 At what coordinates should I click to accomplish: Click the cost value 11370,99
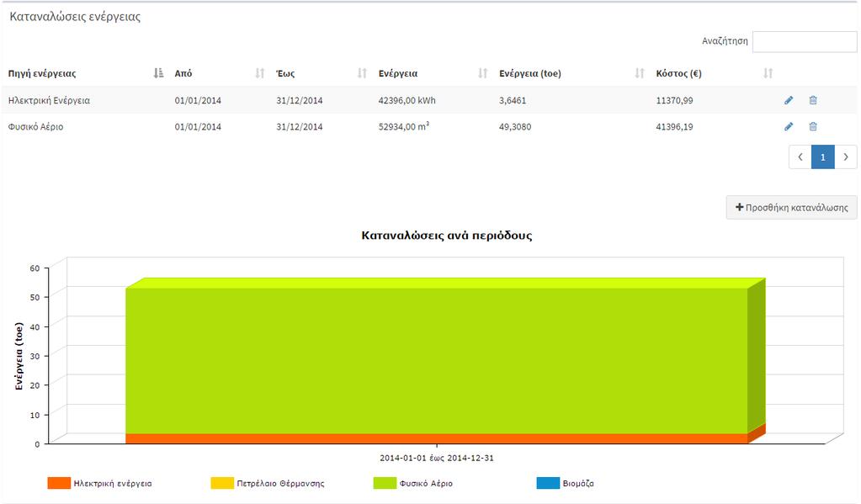(x=674, y=100)
